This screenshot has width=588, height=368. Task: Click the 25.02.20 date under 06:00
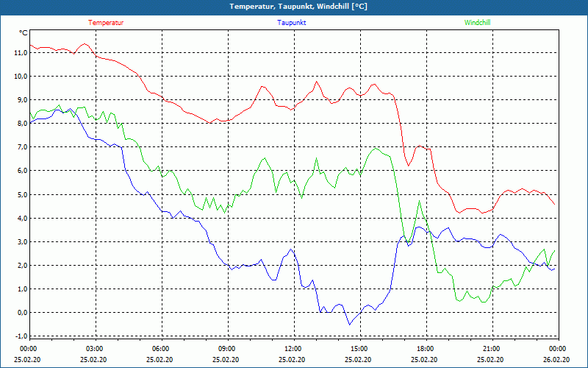(159, 360)
